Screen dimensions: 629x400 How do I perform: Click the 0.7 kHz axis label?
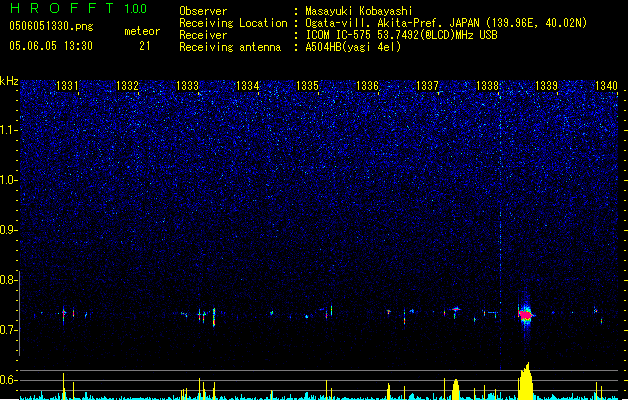9,330
